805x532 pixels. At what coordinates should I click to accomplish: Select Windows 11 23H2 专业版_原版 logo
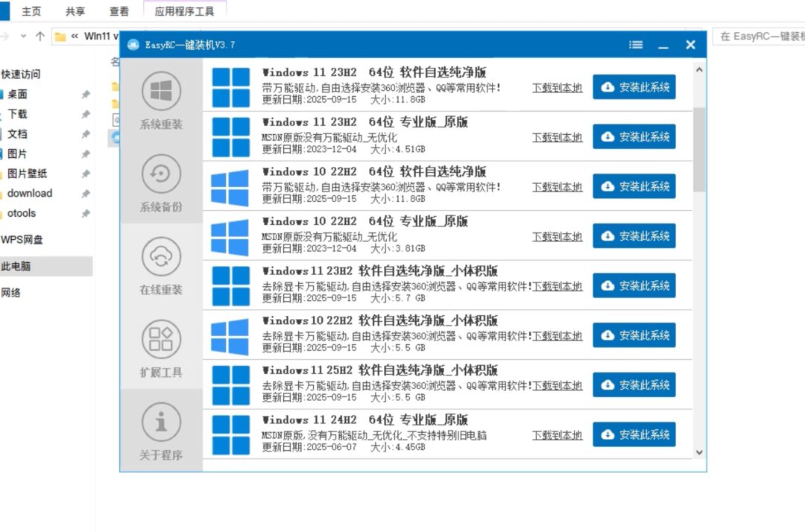tap(230, 137)
